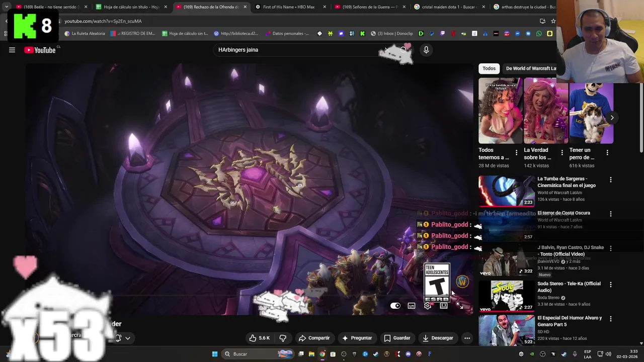
Task: Open the NVIDIA tray icon
Action: pos(532,354)
